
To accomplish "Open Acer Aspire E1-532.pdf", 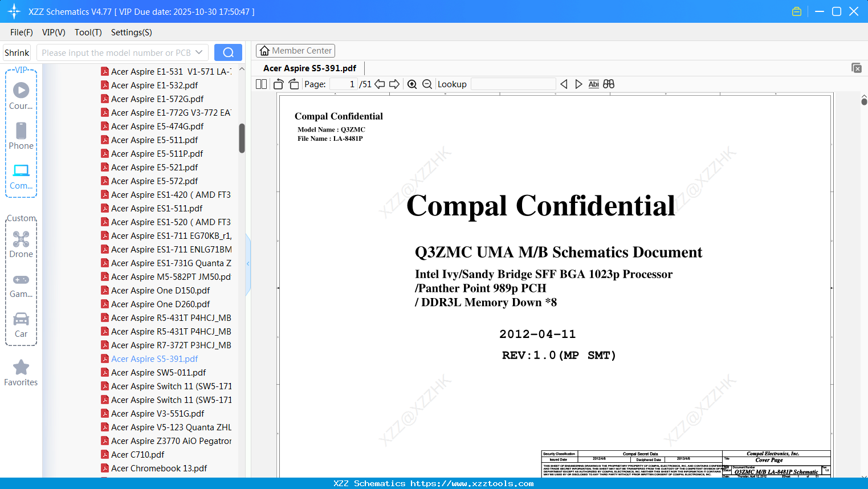I will (154, 85).
